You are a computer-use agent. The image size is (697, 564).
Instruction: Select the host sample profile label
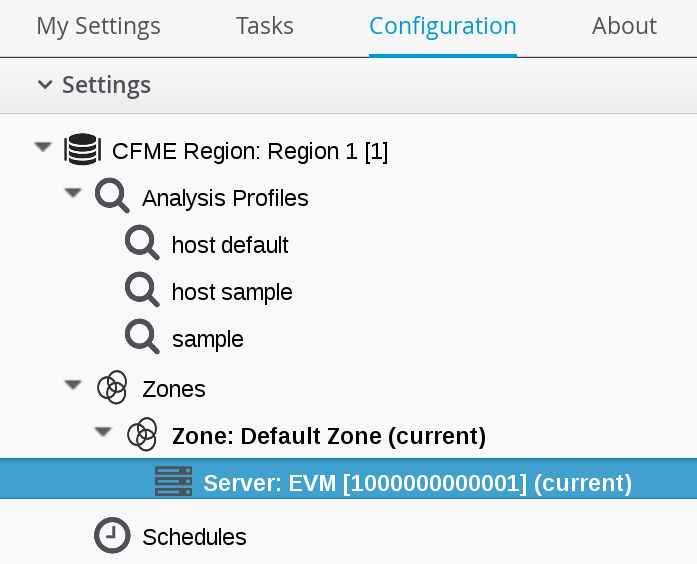pyautogui.click(x=232, y=292)
